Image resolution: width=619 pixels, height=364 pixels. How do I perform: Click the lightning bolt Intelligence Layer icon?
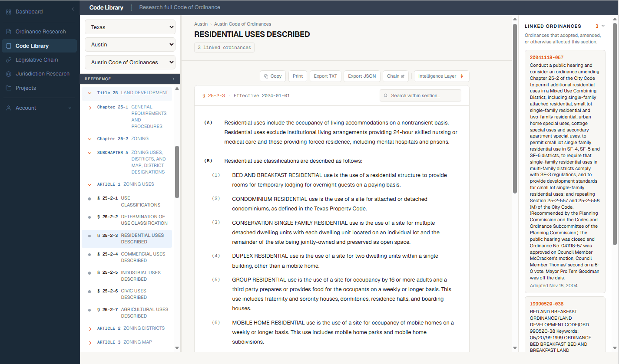(x=461, y=76)
